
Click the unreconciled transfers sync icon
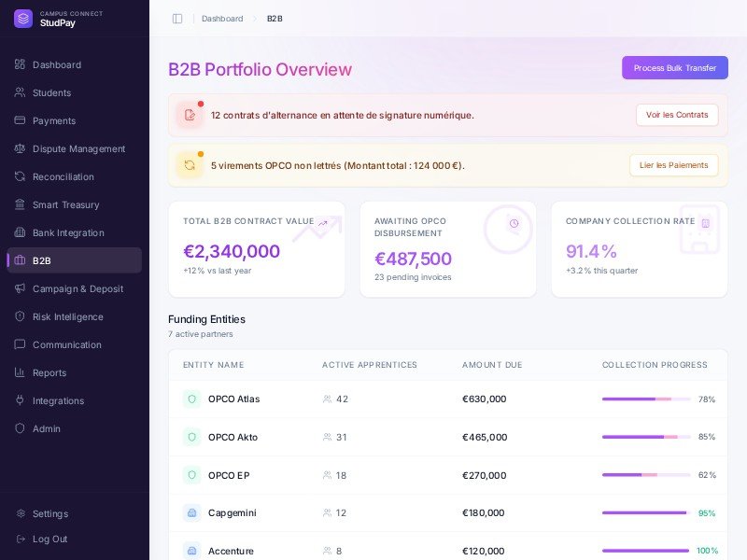tap(190, 165)
